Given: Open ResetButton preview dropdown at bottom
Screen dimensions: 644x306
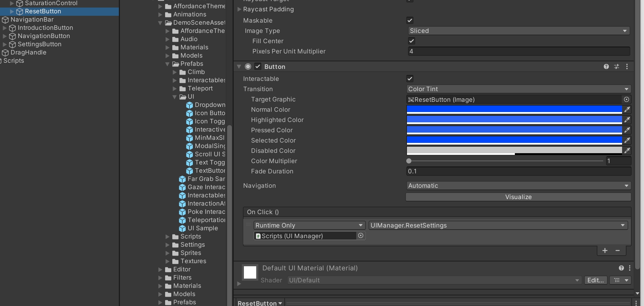Looking at the screenshot, I should pos(260,303).
